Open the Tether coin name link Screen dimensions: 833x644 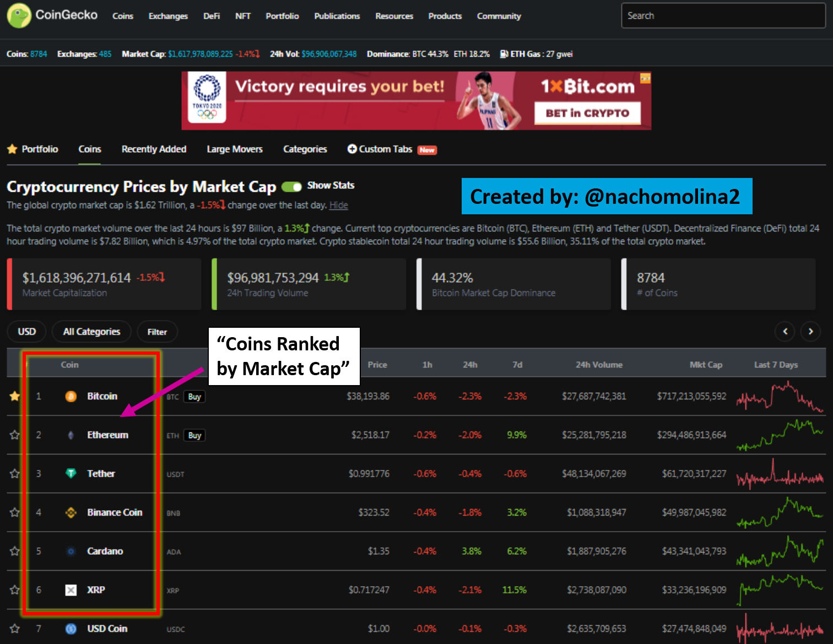point(101,474)
